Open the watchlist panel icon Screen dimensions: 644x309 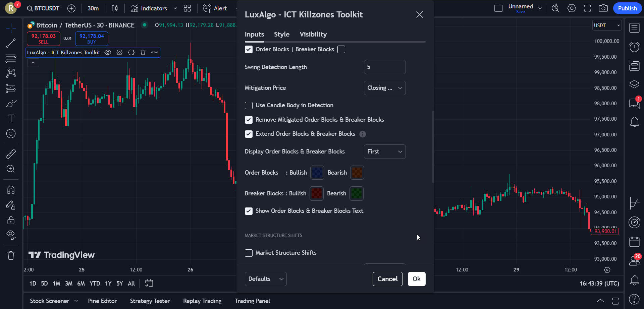634,28
